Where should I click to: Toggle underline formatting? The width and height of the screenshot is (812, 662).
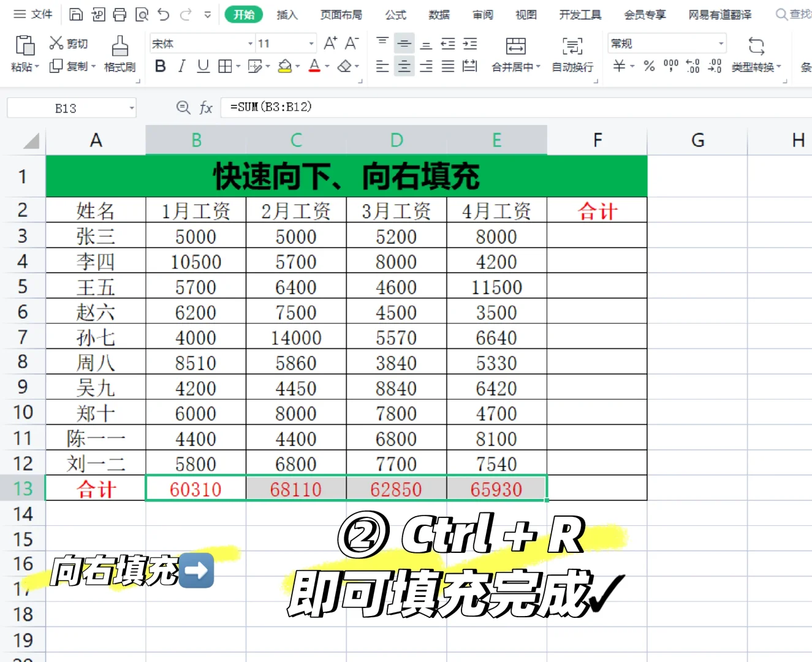click(x=203, y=66)
